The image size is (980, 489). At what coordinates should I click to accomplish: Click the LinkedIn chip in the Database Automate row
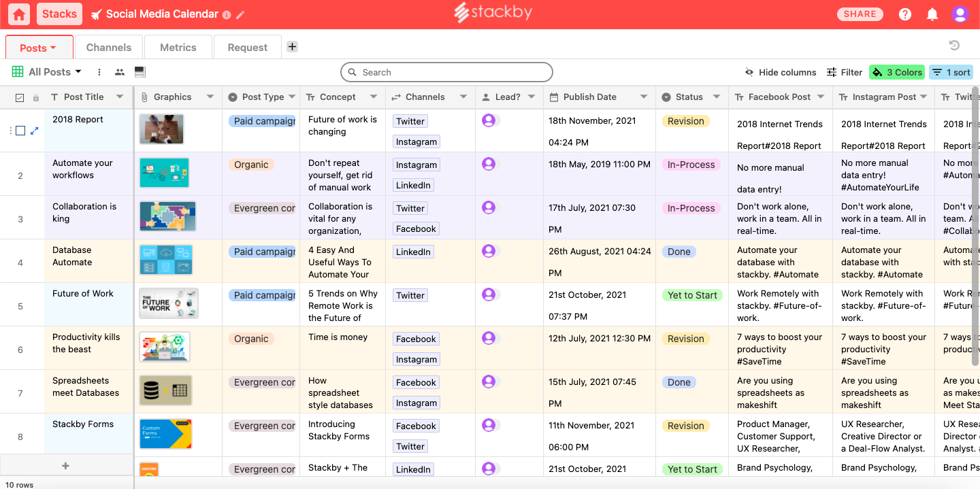coord(413,252)
